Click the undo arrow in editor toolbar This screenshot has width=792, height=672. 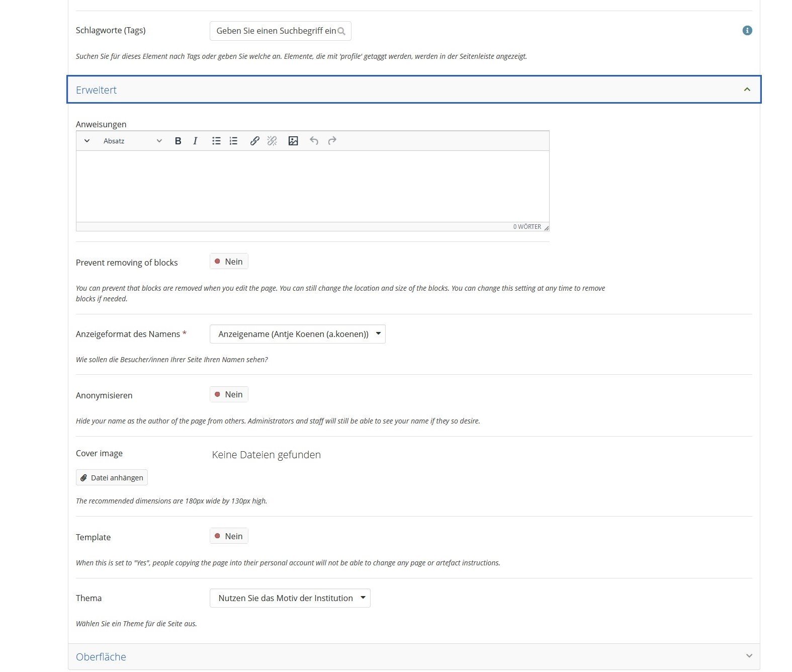(x=314, y=141)
